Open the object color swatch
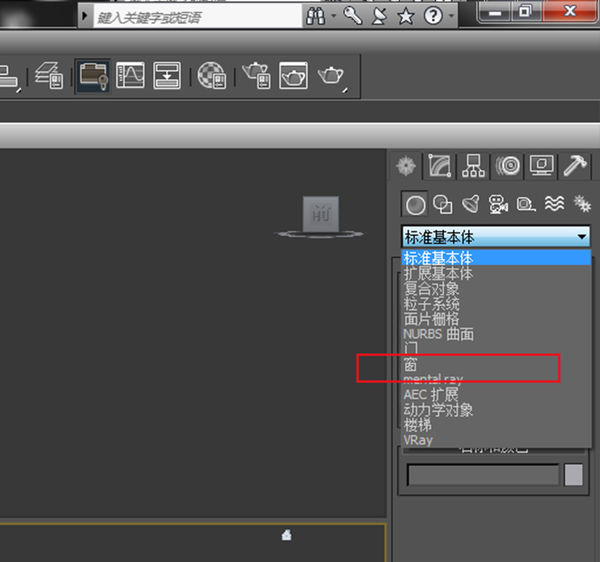 pyautogui.click(x=573, y=475)
